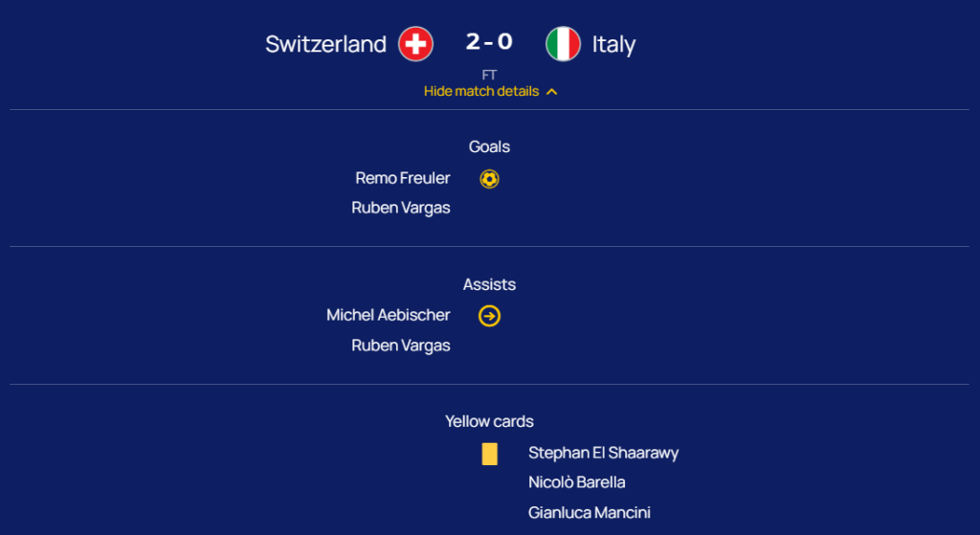Image resolution: width=980 pixels, height=535 pixels.
Task: Click the yellow goal ball icon
Action: coord(489,179)
